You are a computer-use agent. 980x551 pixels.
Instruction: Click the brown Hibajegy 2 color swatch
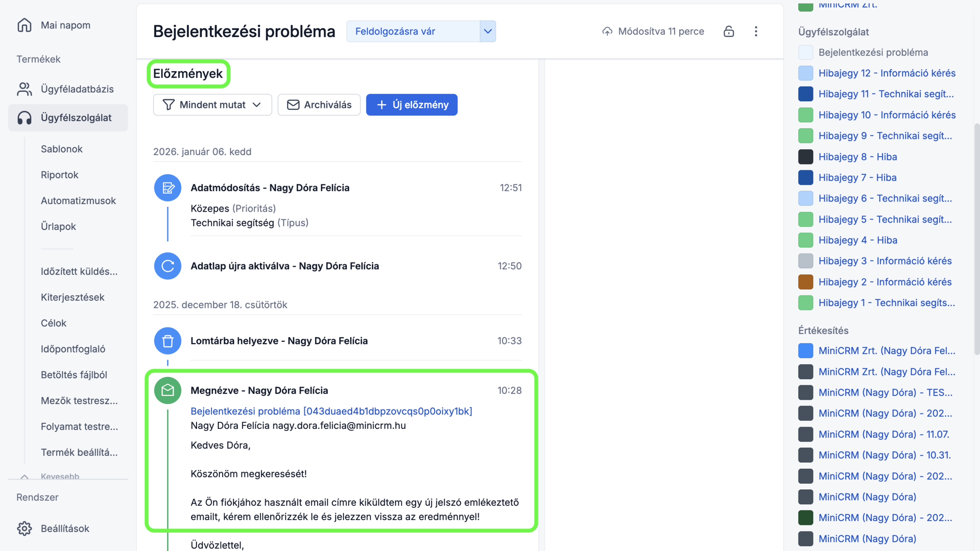(805, 282)
